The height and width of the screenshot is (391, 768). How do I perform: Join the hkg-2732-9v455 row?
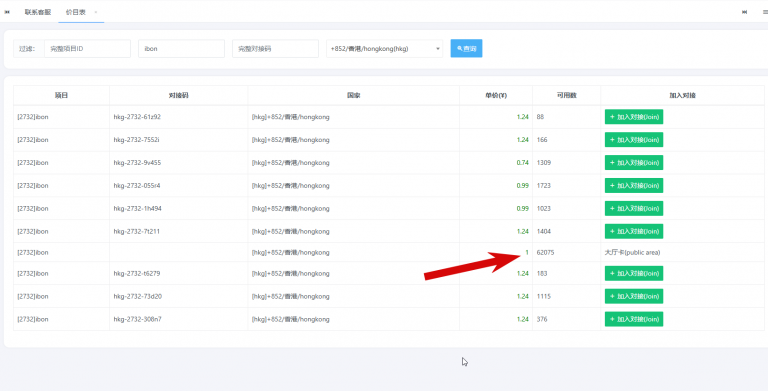634,163
